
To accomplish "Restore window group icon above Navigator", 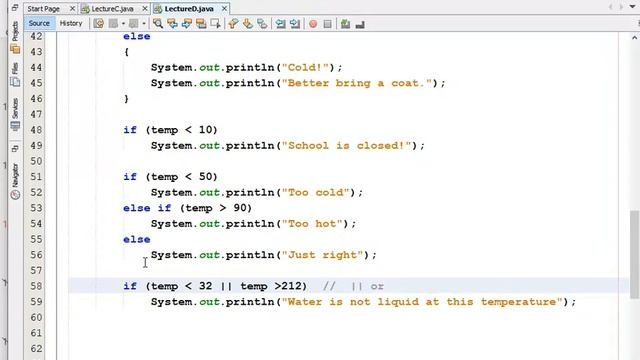I will [15, 149].
